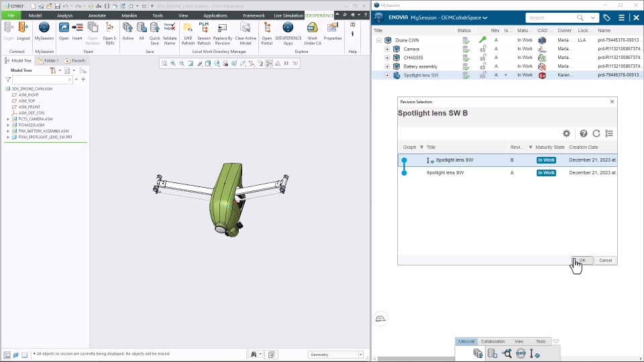Switch to the Annotate ribbon tab

(97, 15)
